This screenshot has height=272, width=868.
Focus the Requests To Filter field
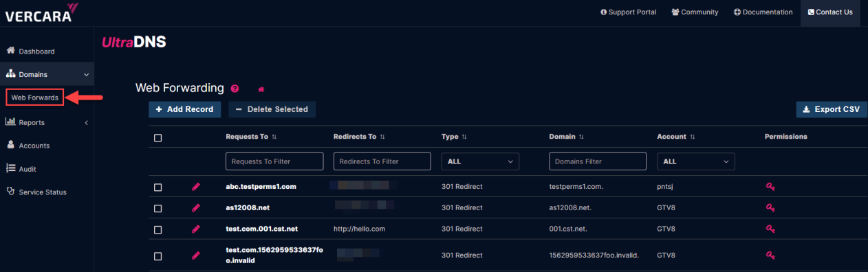(x=274, y=161)
